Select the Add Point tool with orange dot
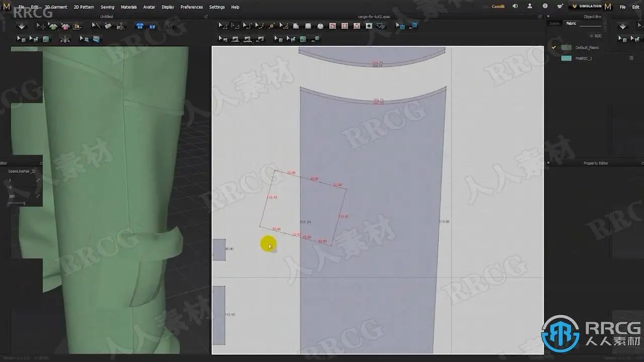This screenshot has width=644, height=362. point(272,26)
